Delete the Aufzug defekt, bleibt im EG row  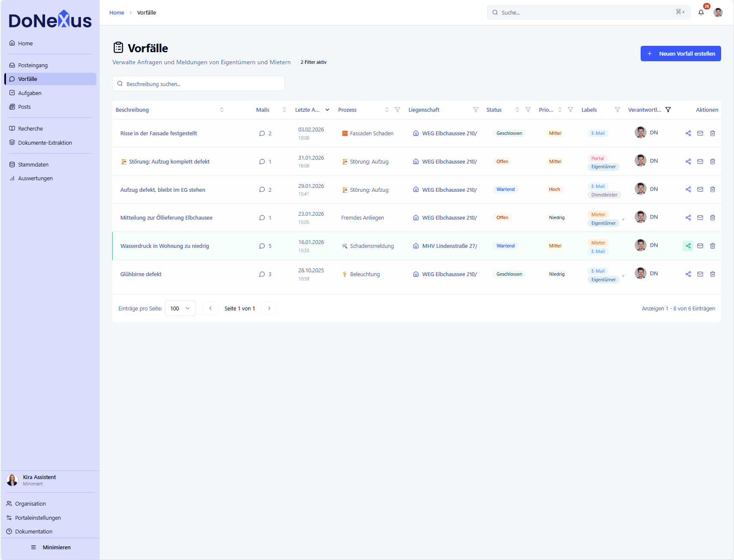click(x=713, y=189)
